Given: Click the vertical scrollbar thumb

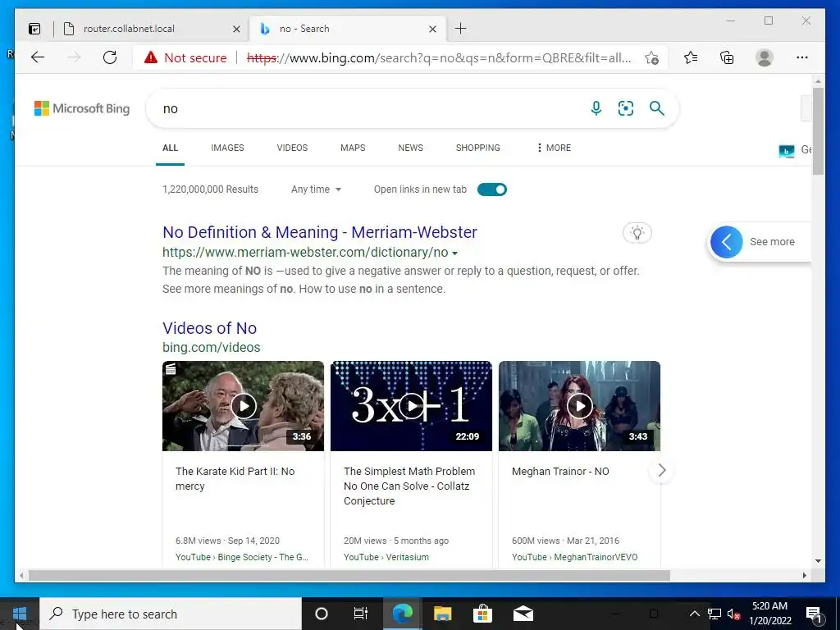Looking at the screenshot, I should tap(818, 130).
